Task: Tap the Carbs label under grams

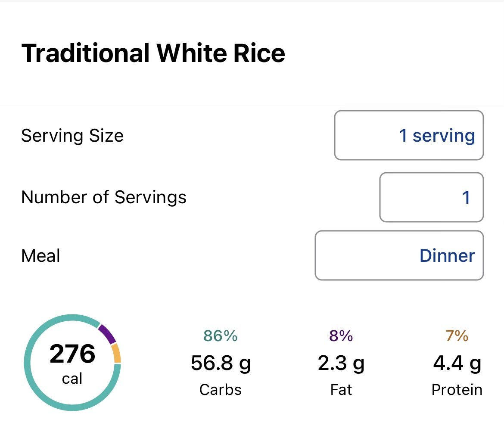Action: click(x=221, y=390)
